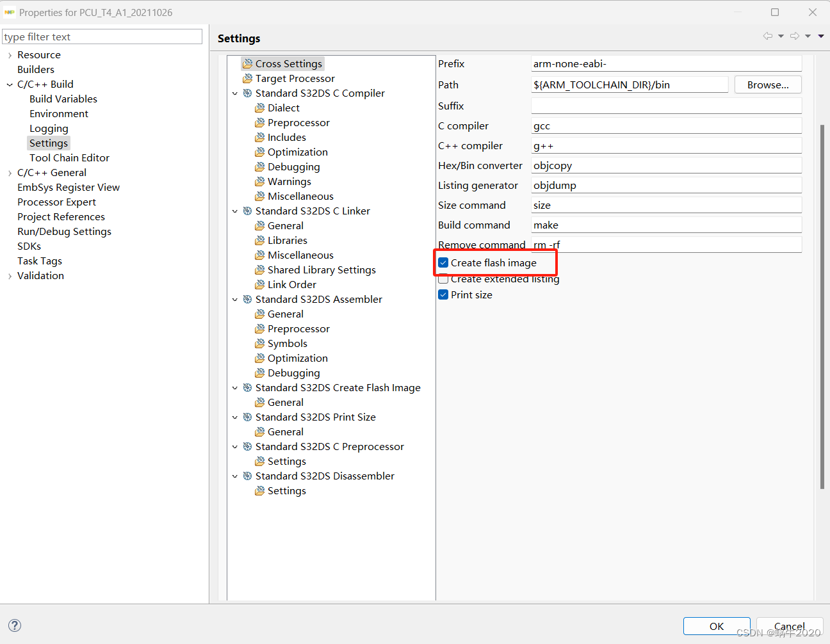The width and height of the screenshot is (830, 644).
Task: Toggle the Print size checkbox
Action: pyautogui.click(x=443, y=294)
